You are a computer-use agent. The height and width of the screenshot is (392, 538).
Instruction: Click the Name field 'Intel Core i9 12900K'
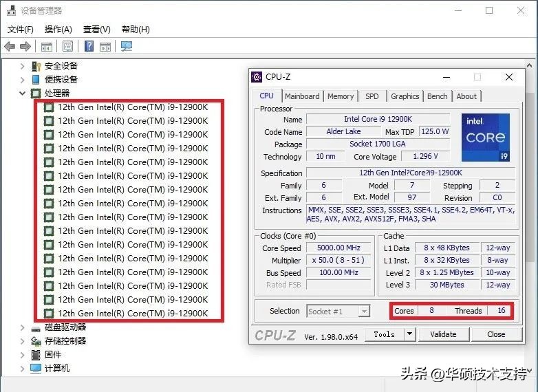[378, 119]
